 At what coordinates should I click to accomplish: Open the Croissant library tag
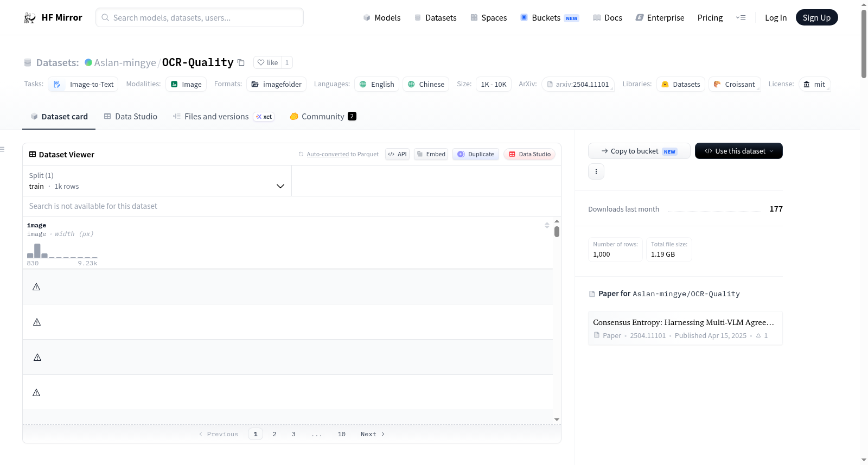click(735, 84)
